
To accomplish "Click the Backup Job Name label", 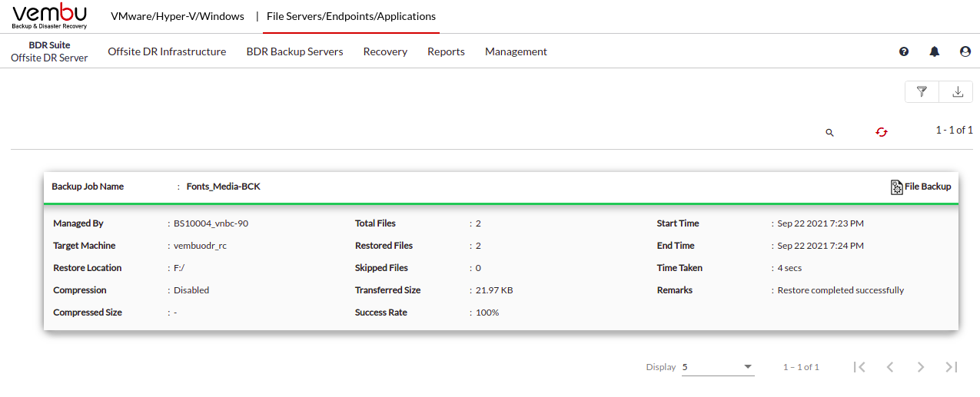I will [88, 187].
